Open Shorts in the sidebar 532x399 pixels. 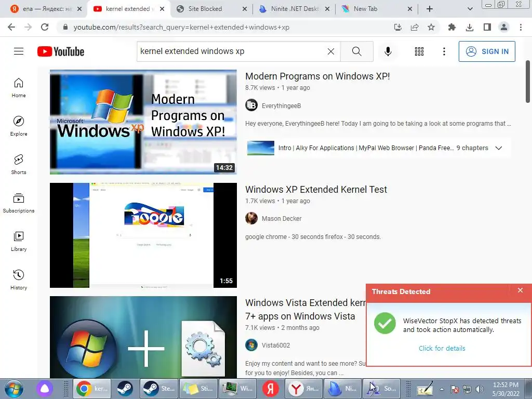click(19, 165)
